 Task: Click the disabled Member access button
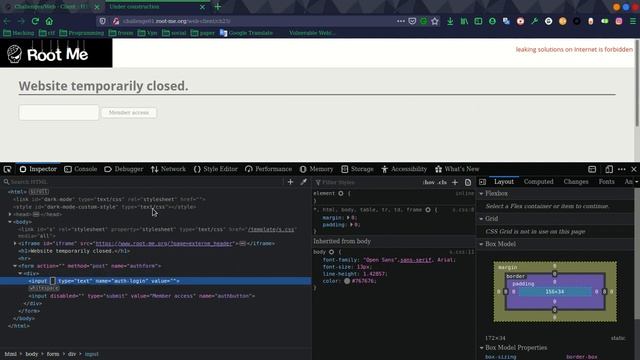(129, 113)
